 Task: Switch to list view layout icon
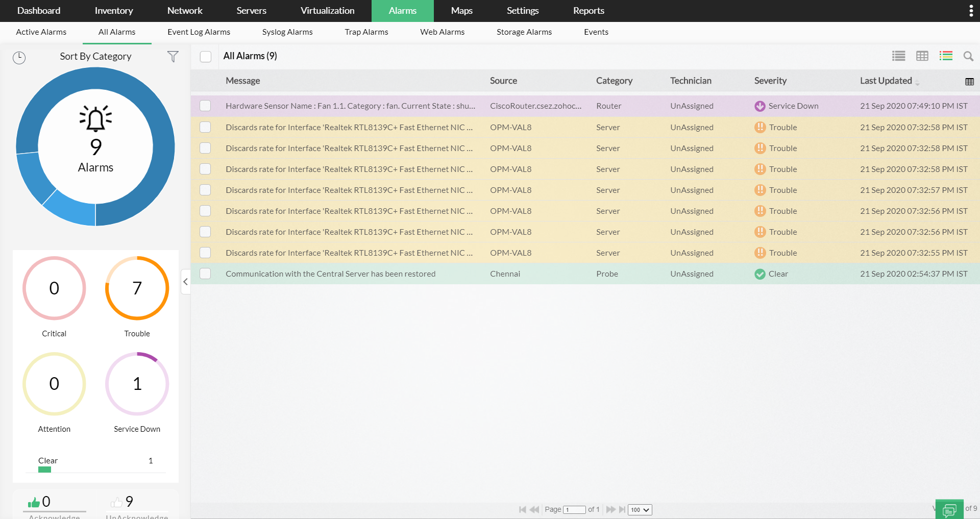[x=899, y=56]
